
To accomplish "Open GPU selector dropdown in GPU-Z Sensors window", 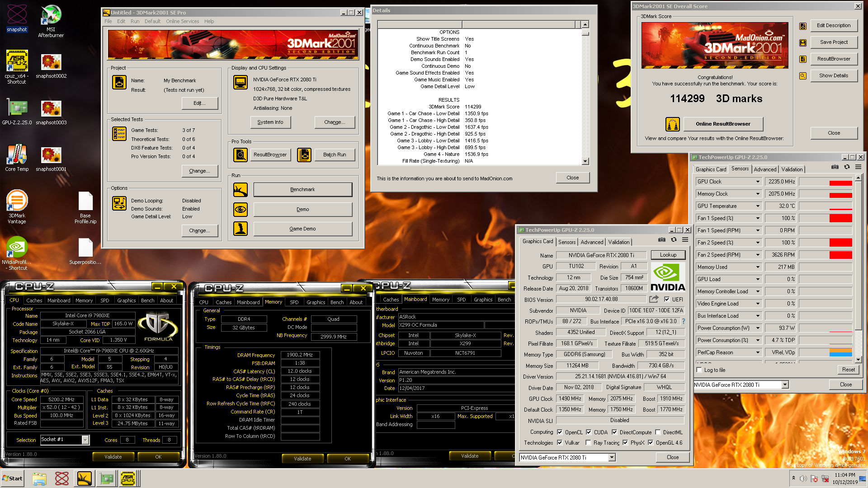I will 785,385.
